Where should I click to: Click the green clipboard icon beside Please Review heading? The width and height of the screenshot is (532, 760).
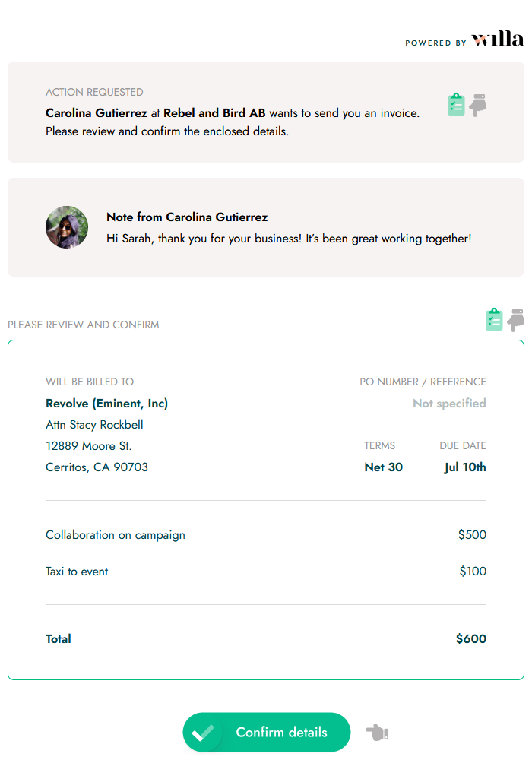pos(494,320)
